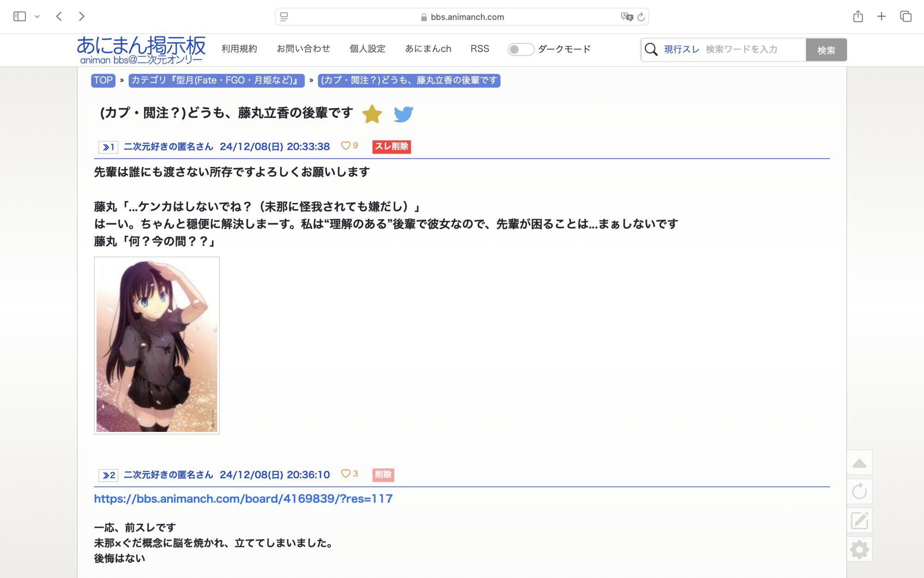Go forward to next page
The image size is (924, 578).
[x=82, y=17]
